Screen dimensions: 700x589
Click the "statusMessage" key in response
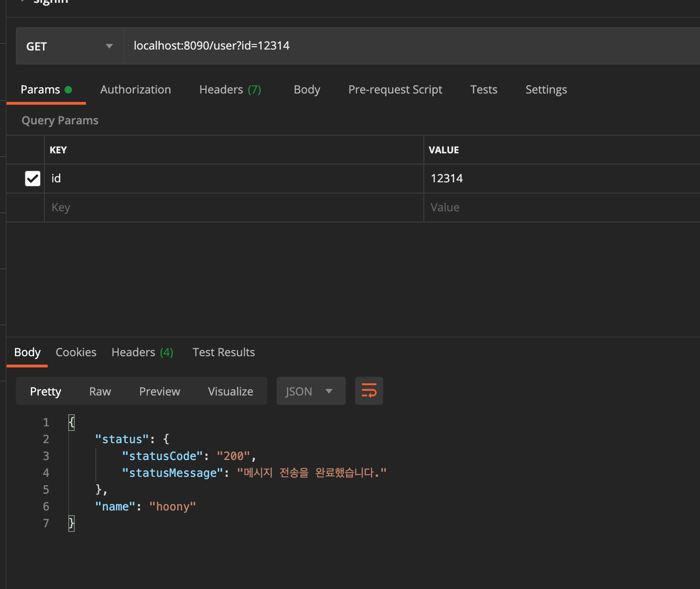pos(172,473)
